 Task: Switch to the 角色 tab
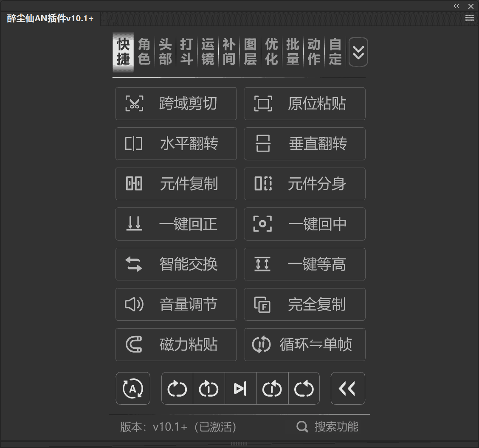[144, 52]
